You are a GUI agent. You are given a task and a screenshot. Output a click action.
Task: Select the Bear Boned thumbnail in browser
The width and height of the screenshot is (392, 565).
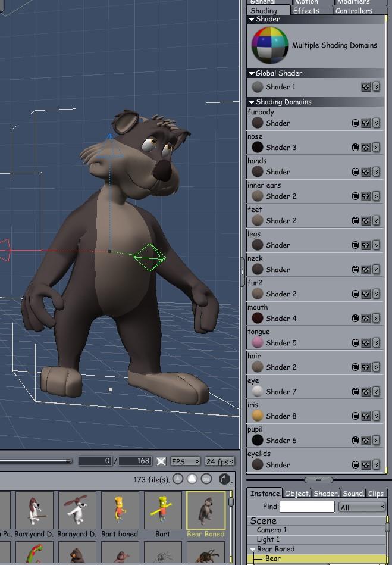206,510
